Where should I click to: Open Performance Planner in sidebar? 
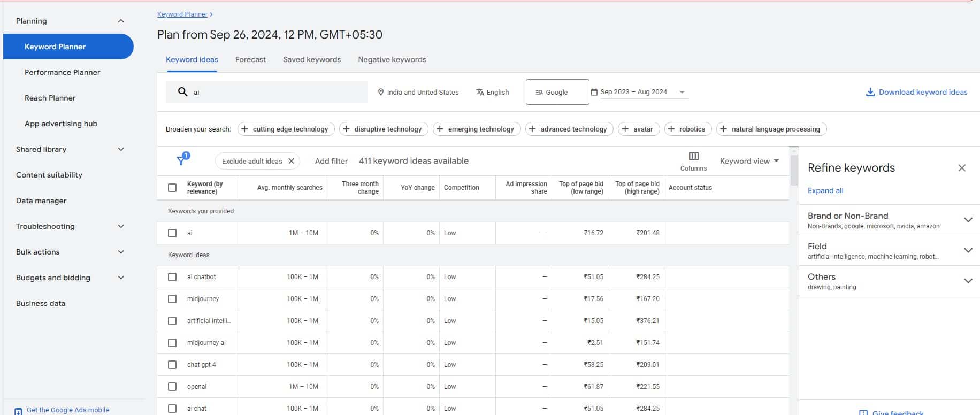63,72
